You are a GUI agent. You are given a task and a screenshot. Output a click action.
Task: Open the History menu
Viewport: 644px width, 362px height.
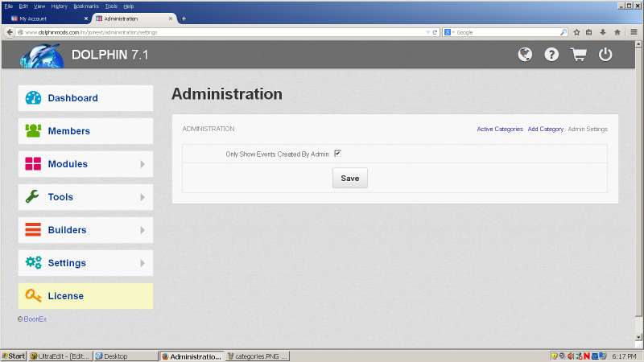point(59,6)
